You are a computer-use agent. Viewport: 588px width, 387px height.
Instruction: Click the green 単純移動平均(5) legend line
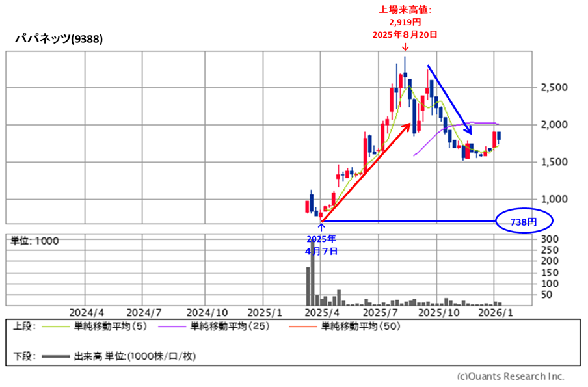pos(55,327)
